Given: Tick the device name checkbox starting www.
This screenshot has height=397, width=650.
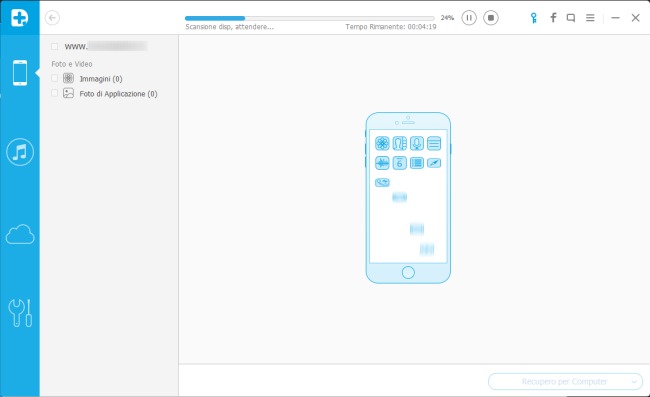Looking at the screenshot, I should pos(54,46).
